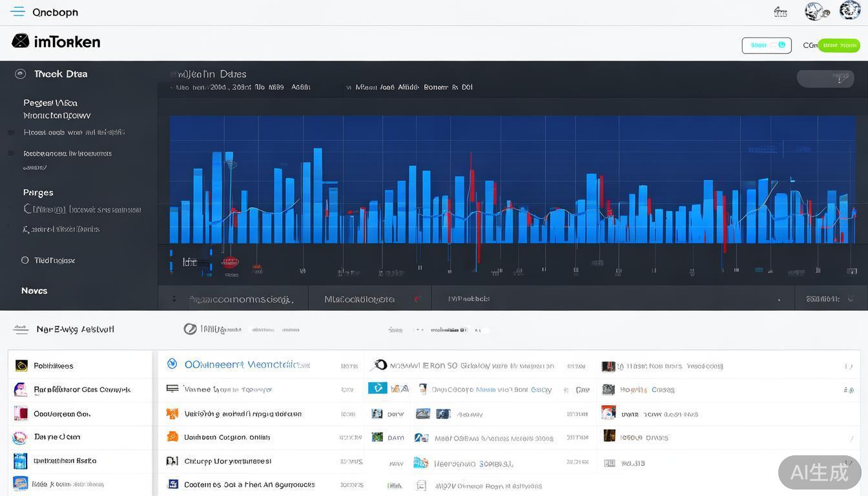
Task: Toggle the dark pill switch above the chart
Action: 825,78
